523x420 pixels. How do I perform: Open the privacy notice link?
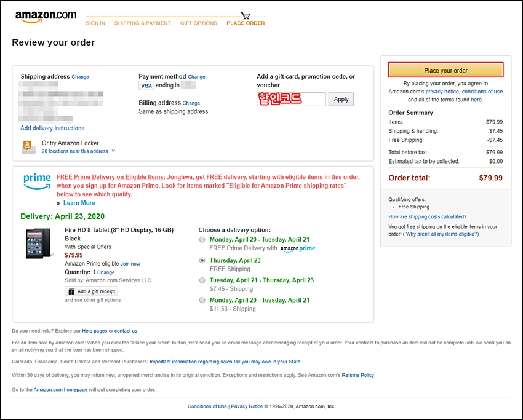[442, 92]
